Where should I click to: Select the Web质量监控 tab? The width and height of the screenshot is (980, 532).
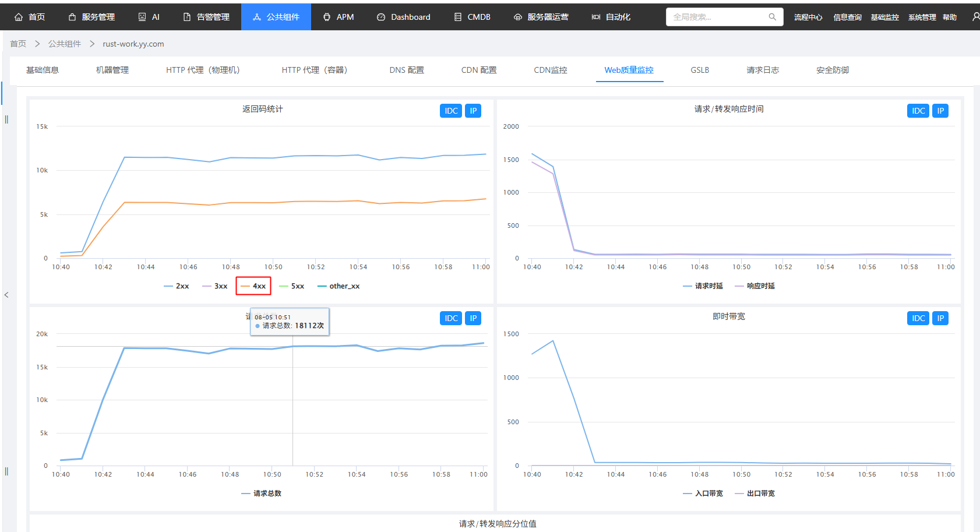pyautogui.click(x=629, y=70)
